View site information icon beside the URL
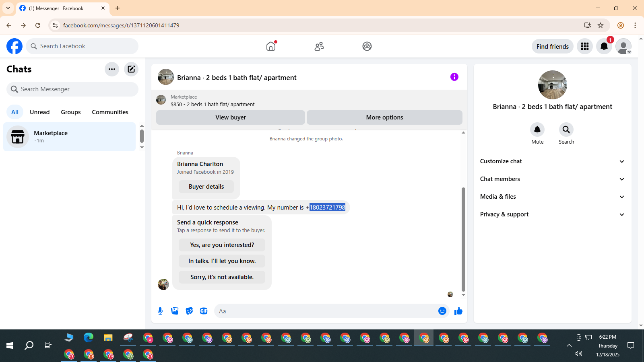644x362 pixels. coord(55,25)
